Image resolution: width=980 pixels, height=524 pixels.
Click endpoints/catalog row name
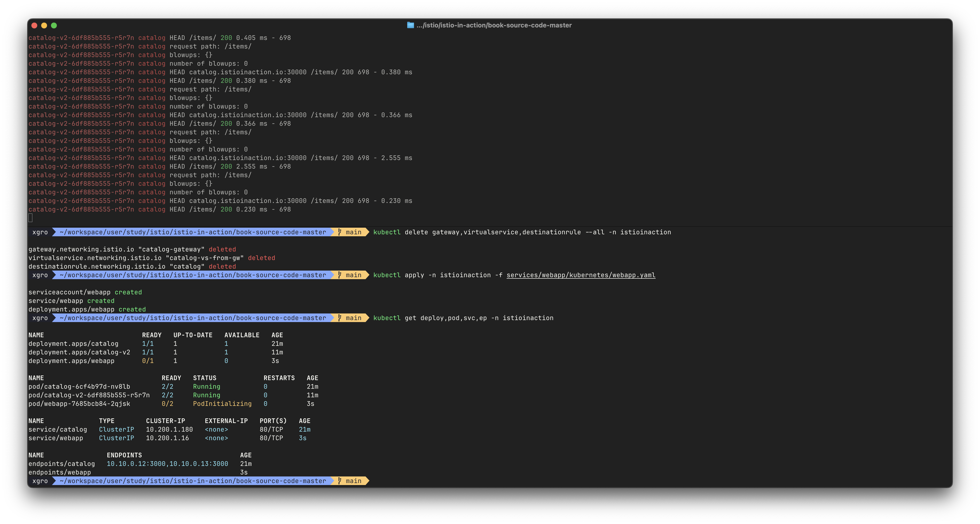pos(62,464)
